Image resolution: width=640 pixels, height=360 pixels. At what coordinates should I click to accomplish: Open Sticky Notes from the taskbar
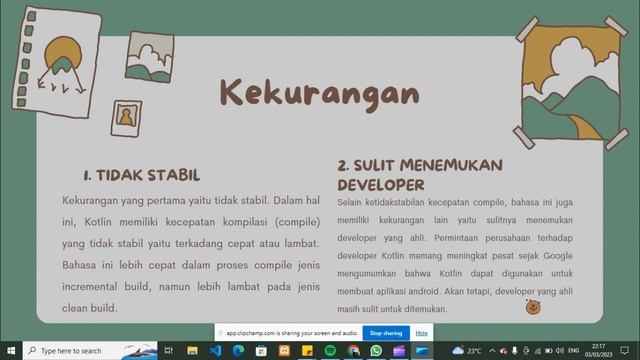(307, 351)
